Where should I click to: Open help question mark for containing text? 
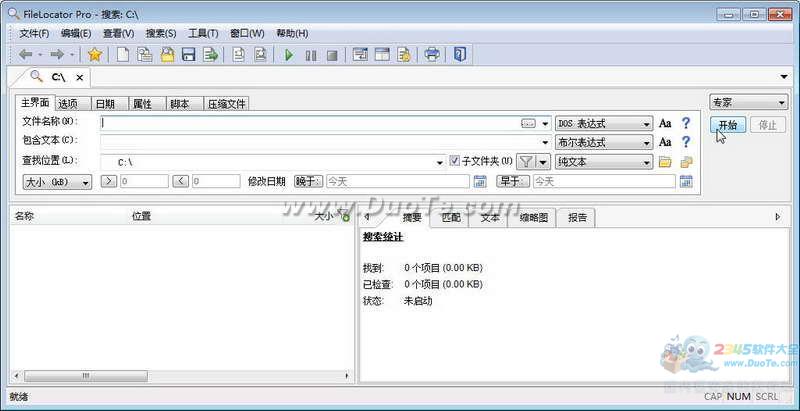(686, 142)
